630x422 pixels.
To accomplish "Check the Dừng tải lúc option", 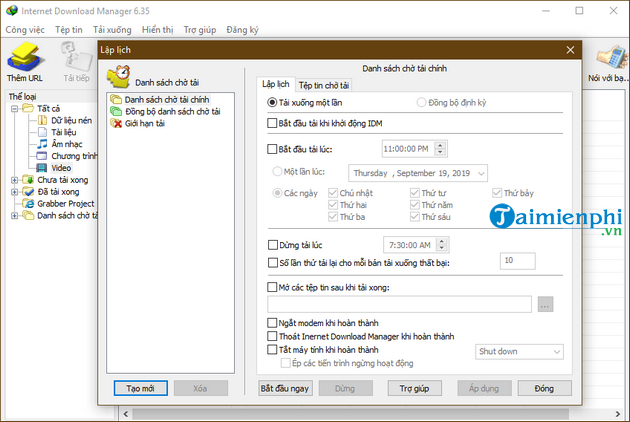I will (273, 245).
